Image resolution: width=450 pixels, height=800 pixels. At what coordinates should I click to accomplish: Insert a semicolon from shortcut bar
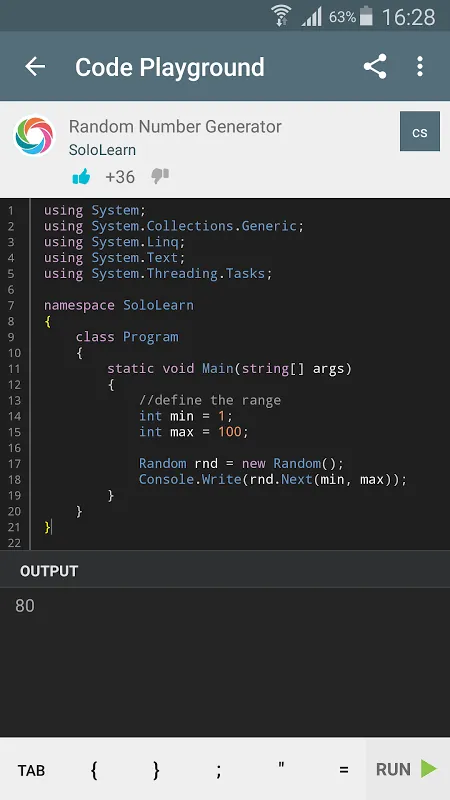tap(218, 770)
